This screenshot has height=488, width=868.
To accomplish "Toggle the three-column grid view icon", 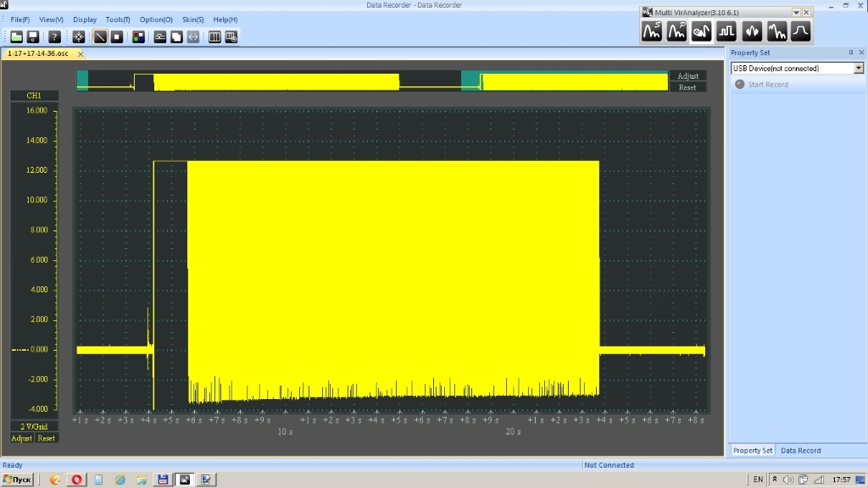I will tap(214, 37).
